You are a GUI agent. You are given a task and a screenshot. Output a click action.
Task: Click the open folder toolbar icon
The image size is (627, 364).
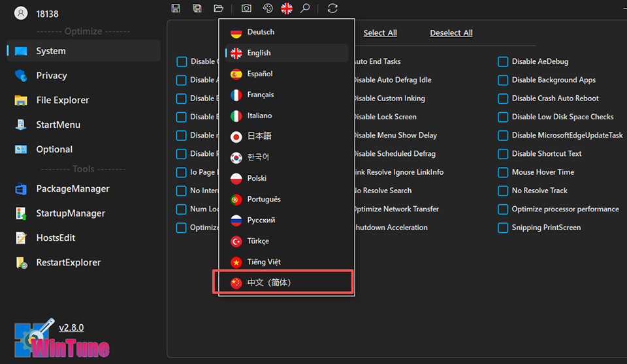click(x=219, y=8)
